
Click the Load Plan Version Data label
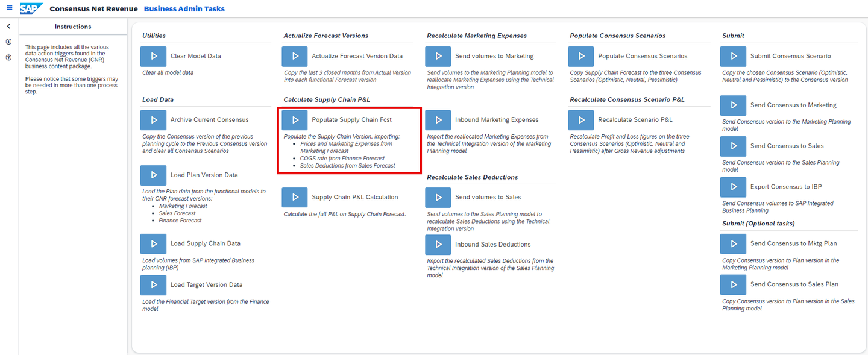click(x=204, y=175)
